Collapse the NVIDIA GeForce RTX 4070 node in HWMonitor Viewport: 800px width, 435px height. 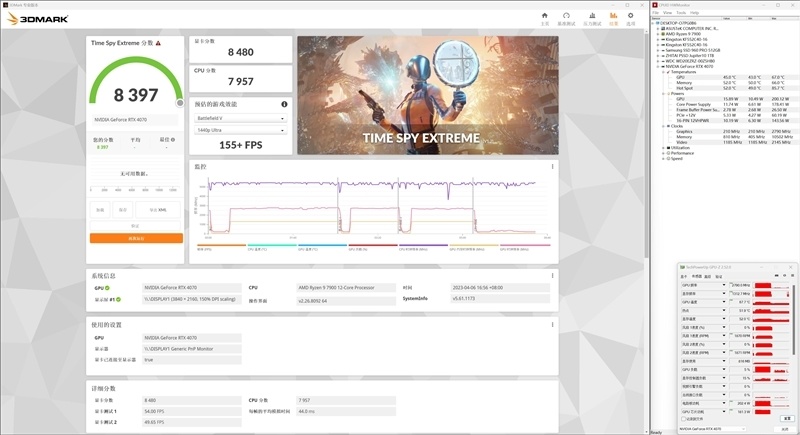[x=658, y=66]
